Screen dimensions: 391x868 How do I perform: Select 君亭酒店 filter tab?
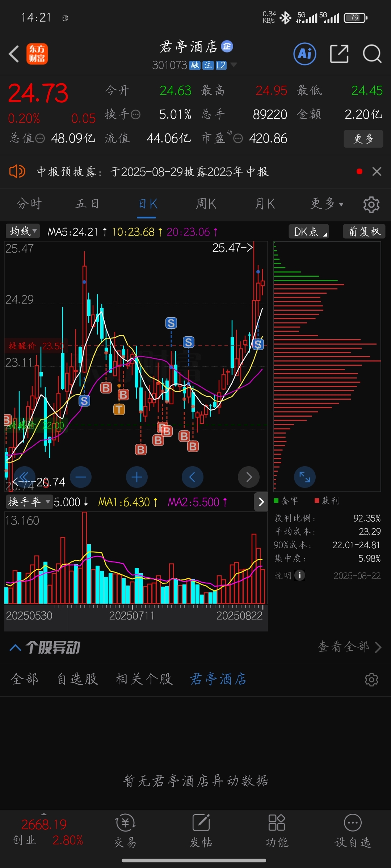click(x=218, y=679)
